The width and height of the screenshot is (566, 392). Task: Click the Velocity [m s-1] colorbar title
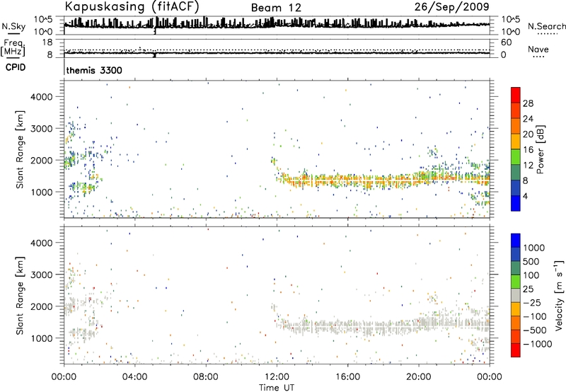point(559,296)
